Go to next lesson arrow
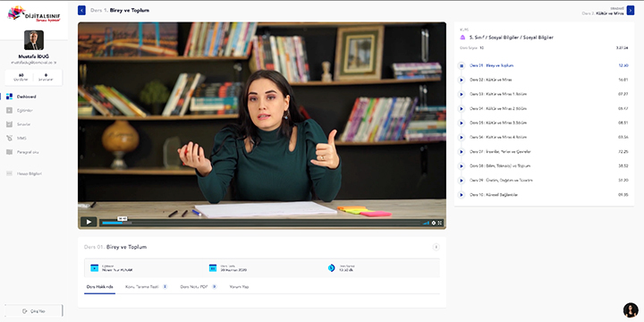This screenshot has height=322, width=644. (x=631, y=10)
